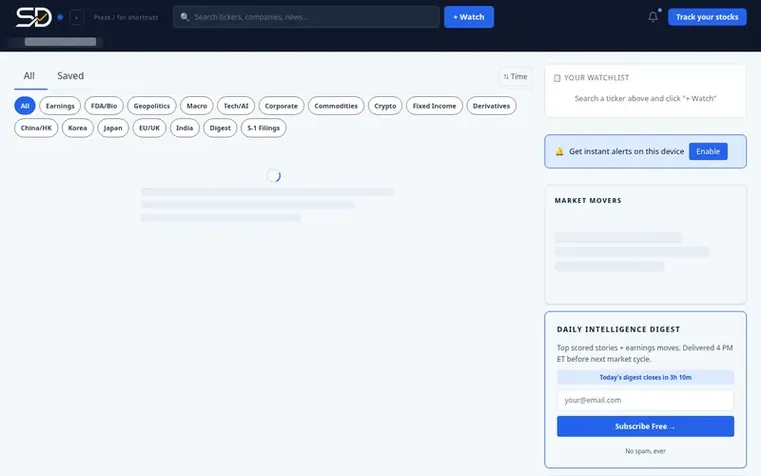Click the SD logo icon
Image resolution: width=761 pixels, height=476 pixels.
click(x=33, y=17)
